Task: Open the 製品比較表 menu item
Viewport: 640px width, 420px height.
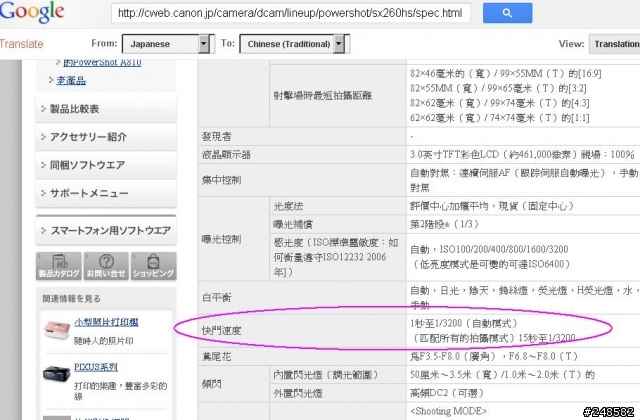Action: 106,109
